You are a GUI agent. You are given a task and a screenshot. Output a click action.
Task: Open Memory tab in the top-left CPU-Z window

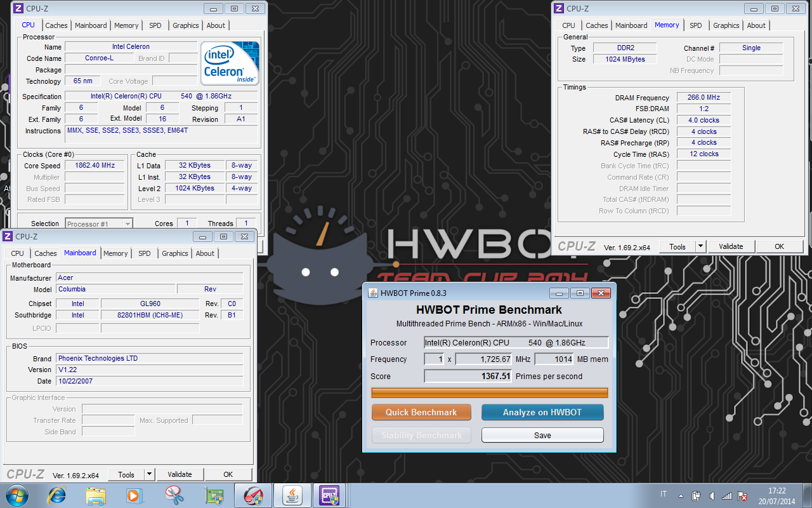[x=126, y=25]
